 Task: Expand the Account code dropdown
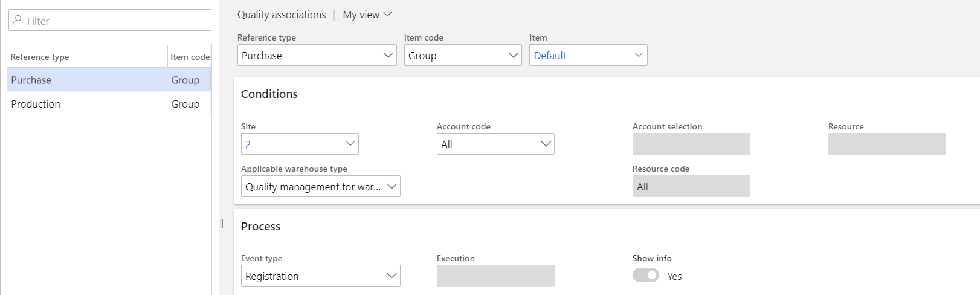pos(546,144)
